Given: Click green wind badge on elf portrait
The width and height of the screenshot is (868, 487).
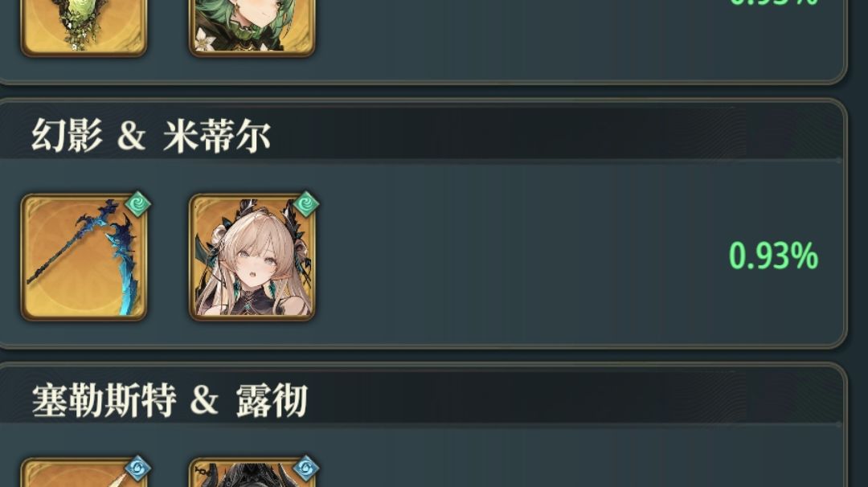Looking at the screenshot, I should click(306, 205).
